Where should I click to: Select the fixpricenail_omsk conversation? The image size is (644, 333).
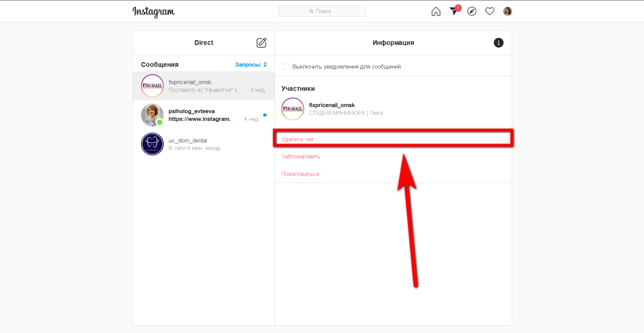pyautogui.click(x=204, y=86)
